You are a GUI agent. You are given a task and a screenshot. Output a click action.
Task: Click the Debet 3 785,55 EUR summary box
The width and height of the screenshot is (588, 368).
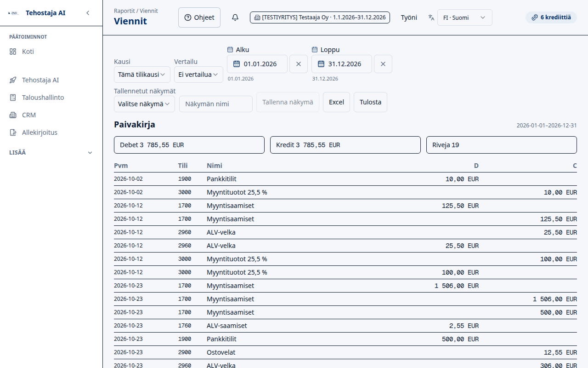[189, 145]
